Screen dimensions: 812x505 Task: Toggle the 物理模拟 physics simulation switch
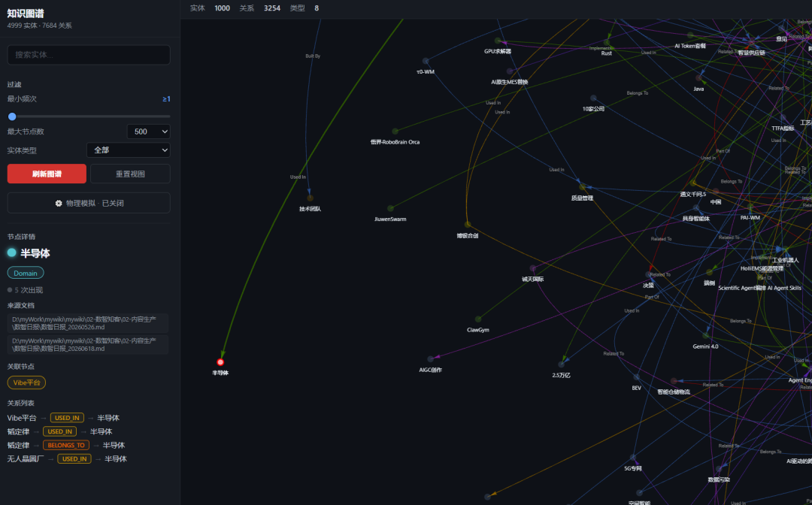click(89, 204)
